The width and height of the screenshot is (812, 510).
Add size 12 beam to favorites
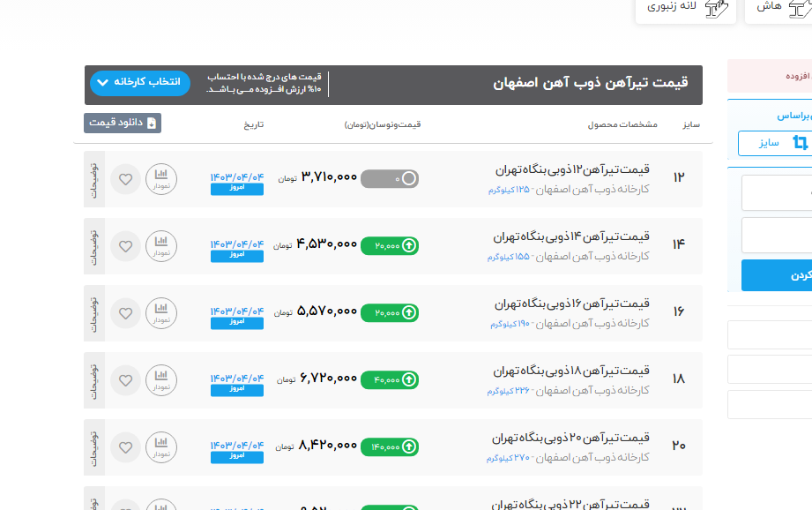[x=125, y=179]
